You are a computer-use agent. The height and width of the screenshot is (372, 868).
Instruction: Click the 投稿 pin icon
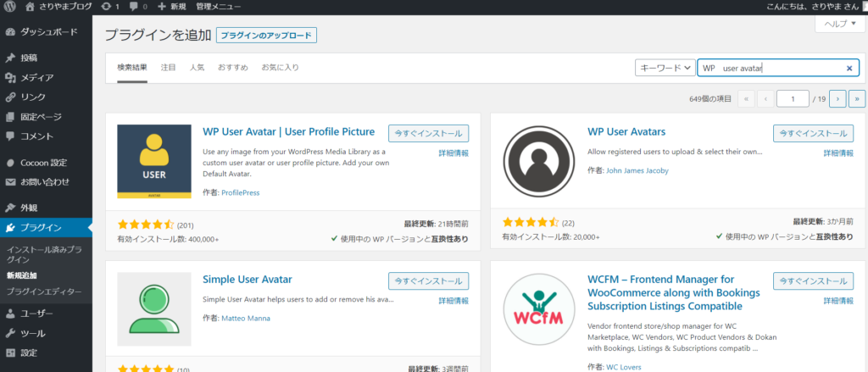9,58
